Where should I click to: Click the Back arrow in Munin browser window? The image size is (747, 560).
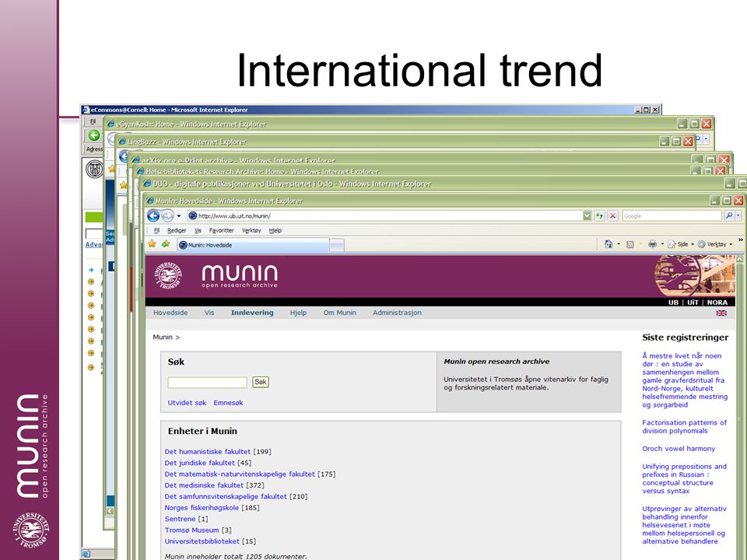point(153,215)
